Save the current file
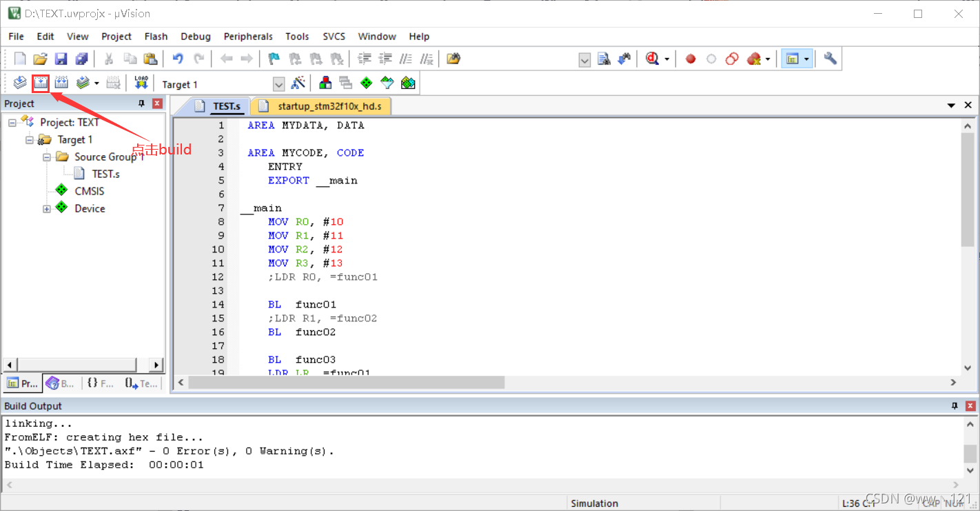This screenshot has width=980, height=511. [61, 59]
